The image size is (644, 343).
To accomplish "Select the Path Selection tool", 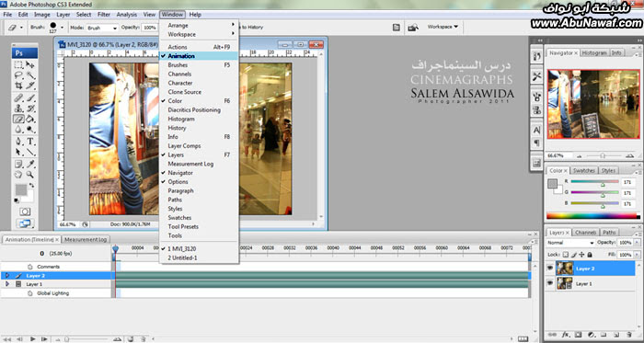I will point(19,152).
